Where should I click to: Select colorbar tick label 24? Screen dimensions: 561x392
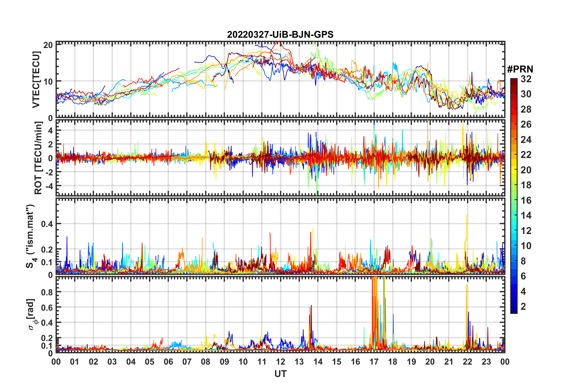(526, 139)
